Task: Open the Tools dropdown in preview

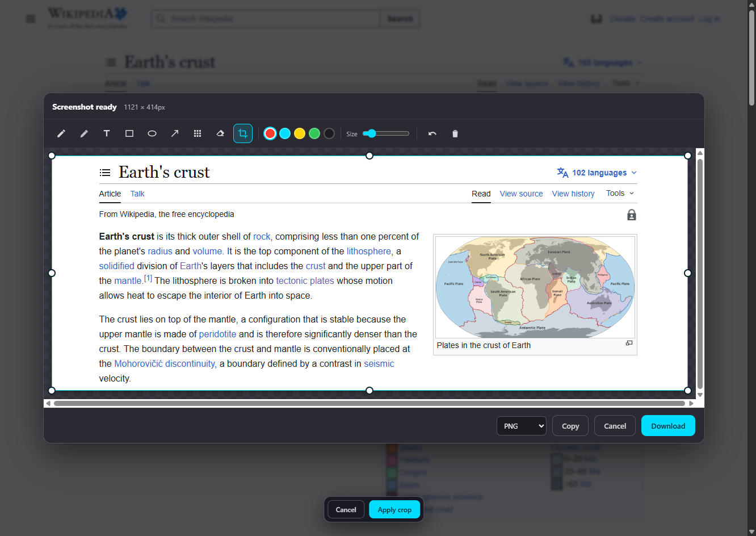Action: [x=620, y=194]
